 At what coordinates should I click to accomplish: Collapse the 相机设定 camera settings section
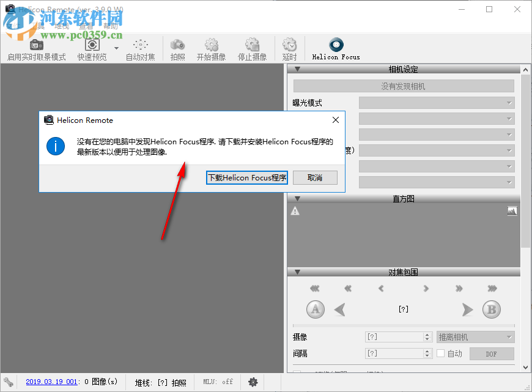click(297, 69)
